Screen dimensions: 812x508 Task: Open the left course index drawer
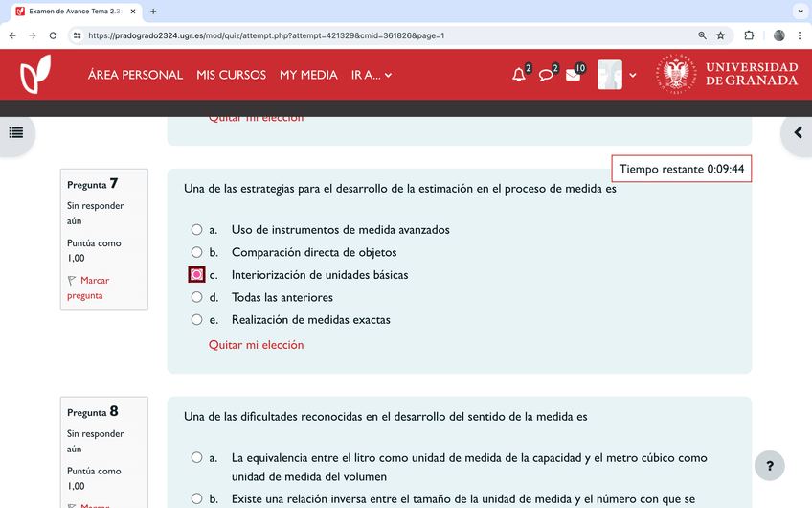(x=16, y=132)
